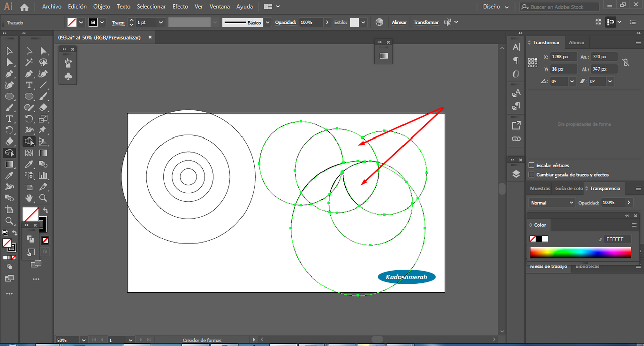This screenshot has height=346, width=644.
Task: Click the Opacidad label in control bar
Action: 286,23
